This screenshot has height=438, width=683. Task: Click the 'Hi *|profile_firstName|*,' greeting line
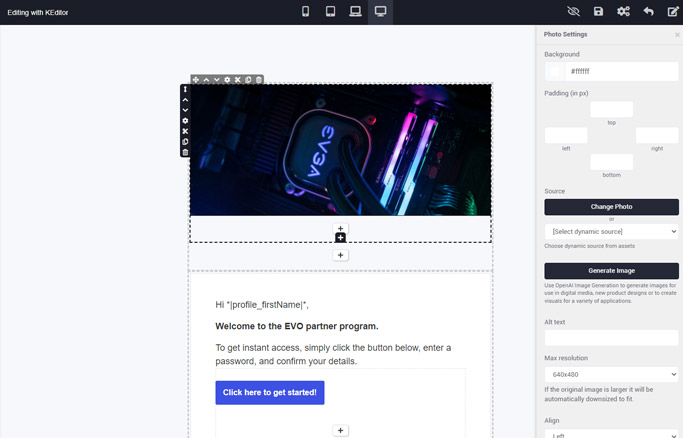262,305
